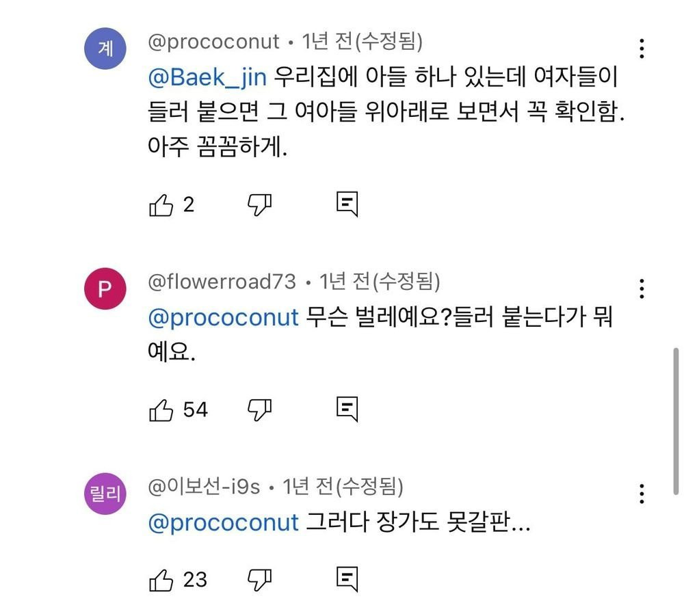
Task: Open three-dot menu on @이보선-i9s comment
Action: pos(642,494)
